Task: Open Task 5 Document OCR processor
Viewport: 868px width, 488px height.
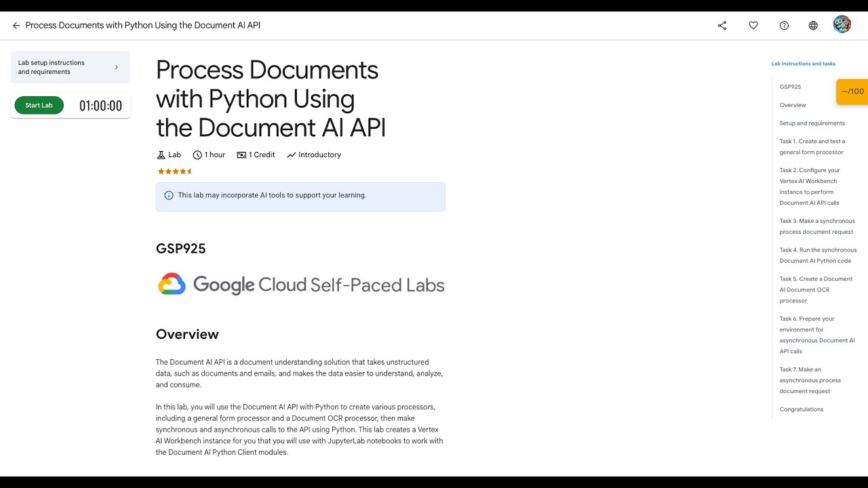Action: [816, 289]
